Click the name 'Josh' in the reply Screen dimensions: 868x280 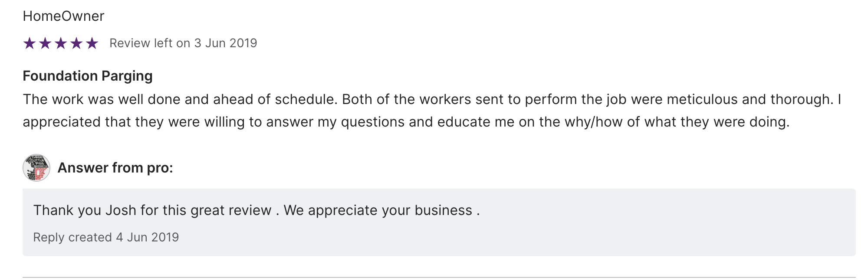(x=121, y=210)
